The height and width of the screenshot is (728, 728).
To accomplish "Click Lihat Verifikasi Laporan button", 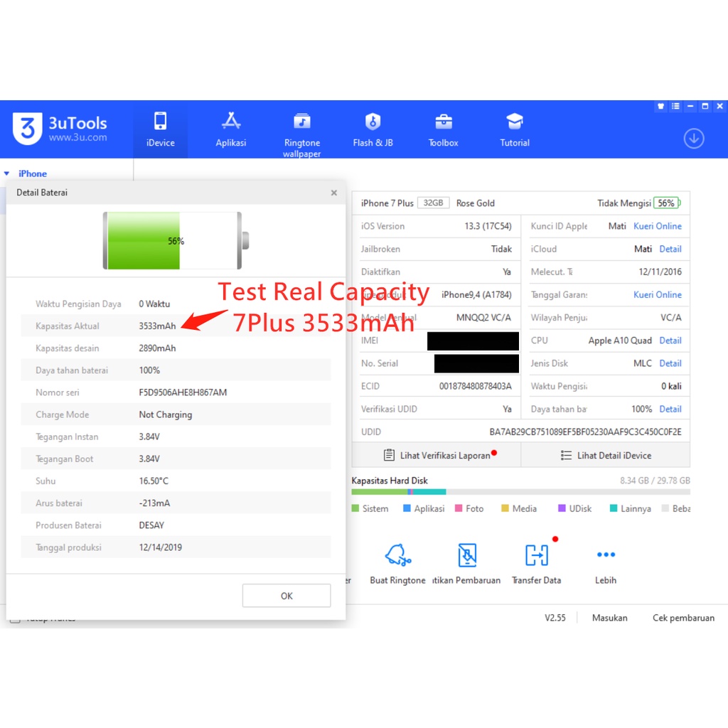I will (x=437, y=456).
